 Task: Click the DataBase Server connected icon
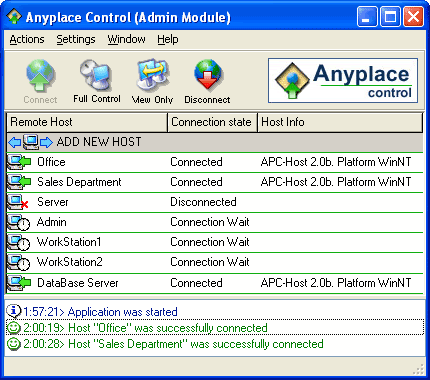19,283
